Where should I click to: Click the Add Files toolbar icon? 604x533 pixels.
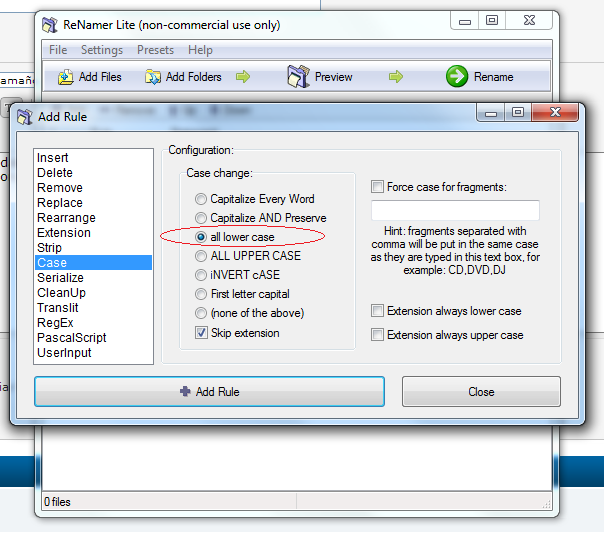coord(66,77)
